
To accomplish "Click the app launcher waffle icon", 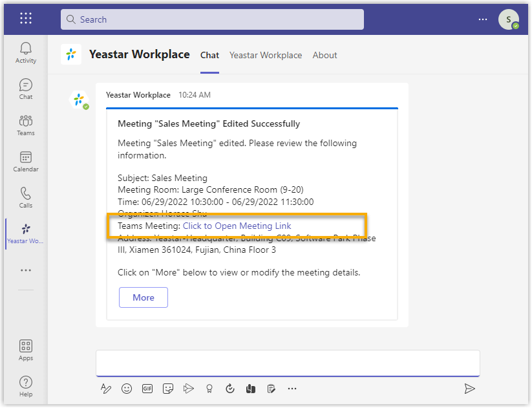I will pyautogui.click(x=26, y=19).
